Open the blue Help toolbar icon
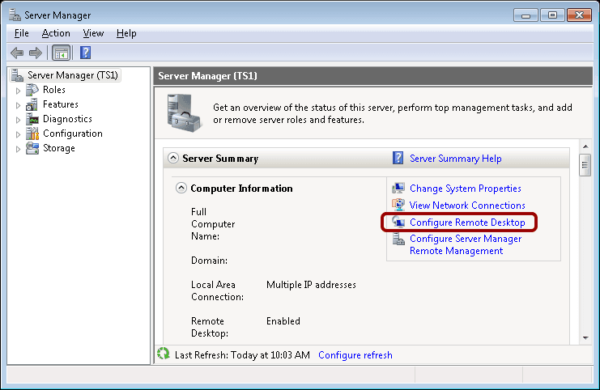 (85, 52)
